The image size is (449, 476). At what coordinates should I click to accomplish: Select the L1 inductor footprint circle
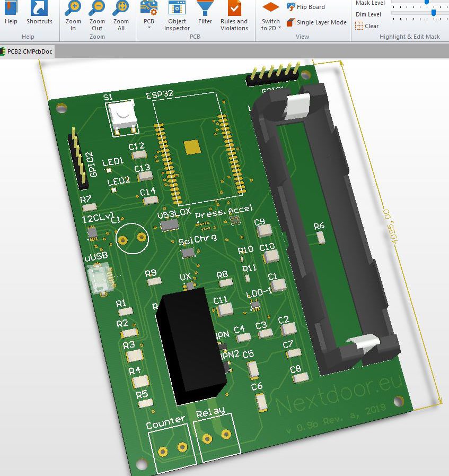pyautogui.click(x=132, y=238)
